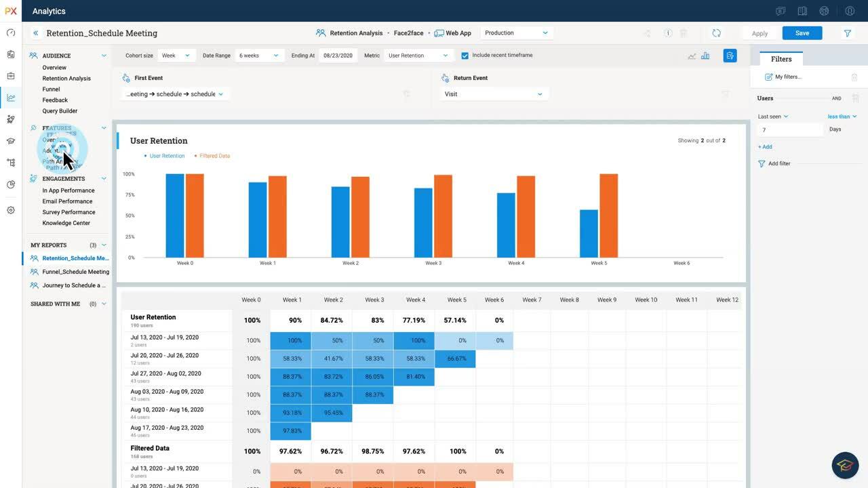Click the PX logo
868x488 pixels.
coord(11,11)
